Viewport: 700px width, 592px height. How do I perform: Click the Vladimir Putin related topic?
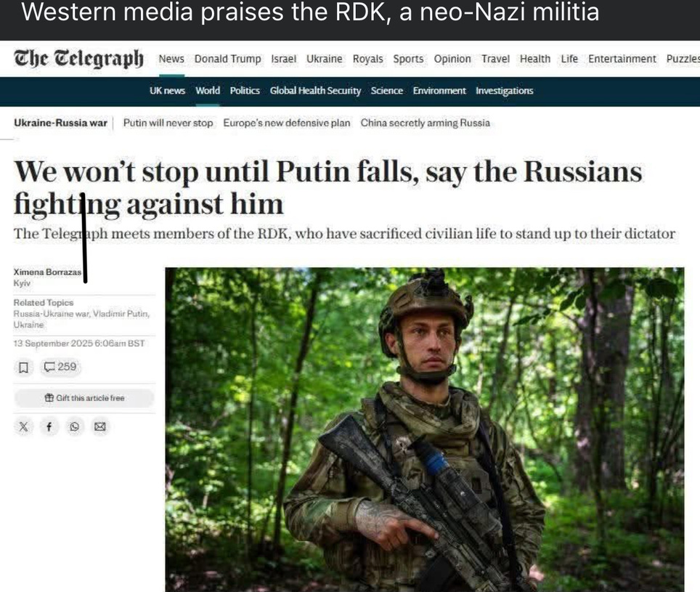point(121,313)
